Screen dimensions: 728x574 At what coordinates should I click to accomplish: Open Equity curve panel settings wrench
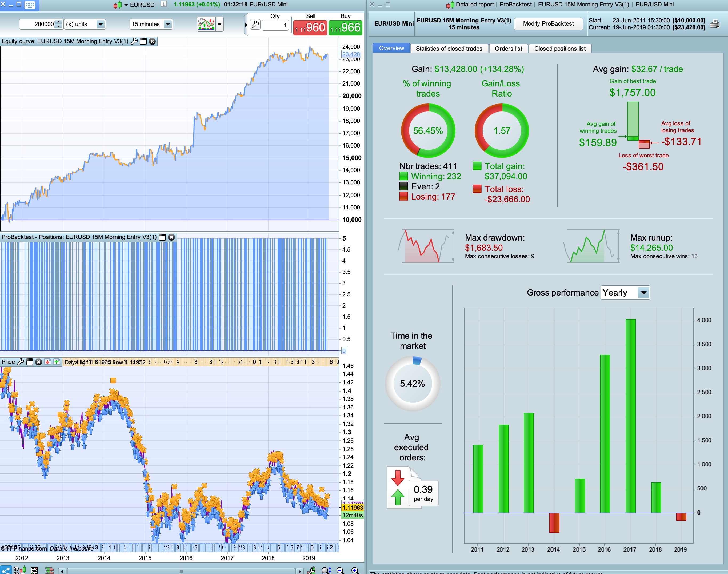(134, 41)
